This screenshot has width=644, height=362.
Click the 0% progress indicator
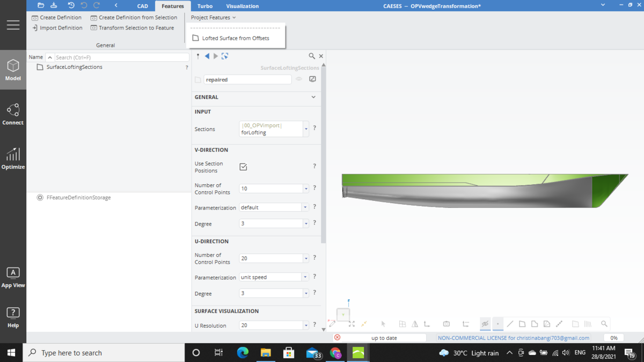(x=613, y=338)
